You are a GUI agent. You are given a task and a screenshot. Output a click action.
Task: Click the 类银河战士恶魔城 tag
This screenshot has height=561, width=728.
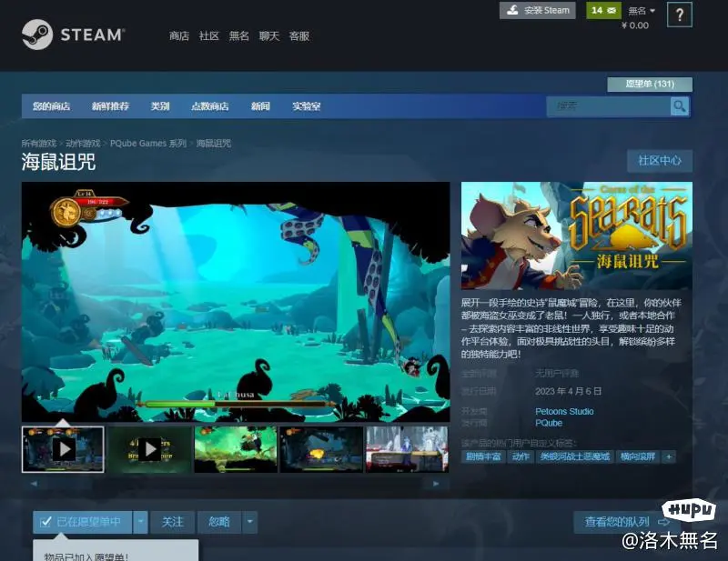pos(575,456)
